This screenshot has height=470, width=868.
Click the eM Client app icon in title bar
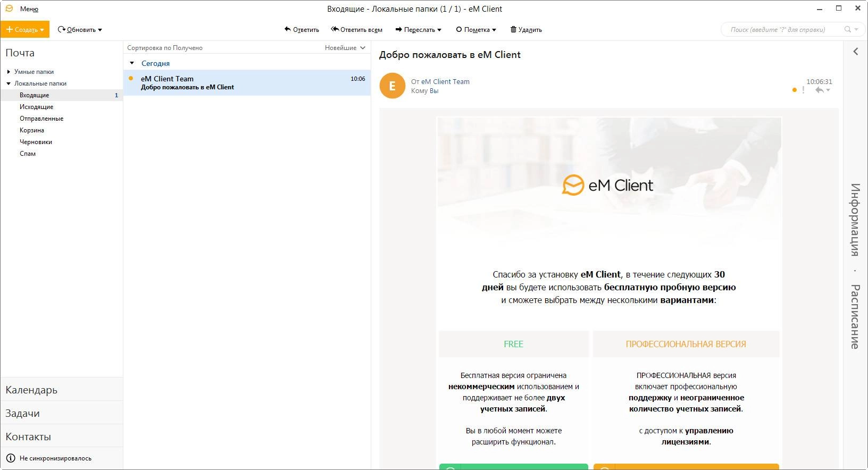coord(9,9)
